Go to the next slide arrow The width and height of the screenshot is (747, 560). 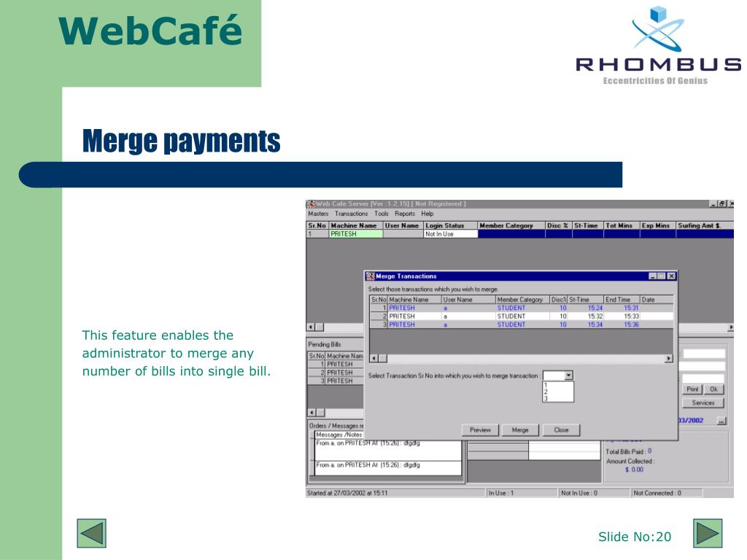click(x=708, y=533)
